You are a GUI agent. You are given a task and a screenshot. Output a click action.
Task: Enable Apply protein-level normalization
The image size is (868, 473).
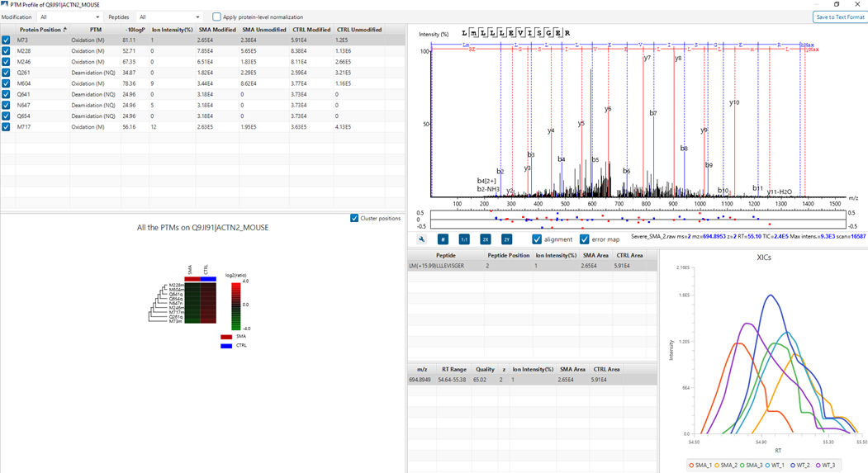point(216,17)
